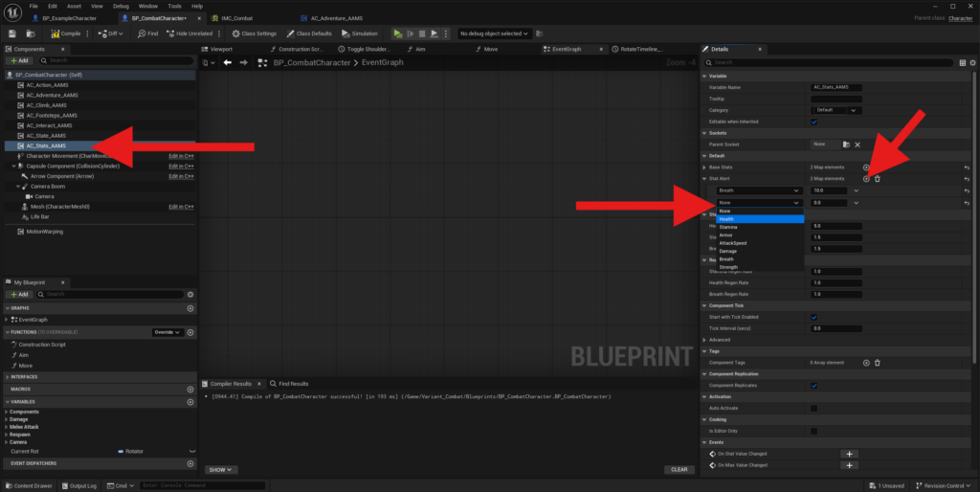Open Class Settings from the toolbar
Screen dimensions: 980x492
(x=254, y=34)
